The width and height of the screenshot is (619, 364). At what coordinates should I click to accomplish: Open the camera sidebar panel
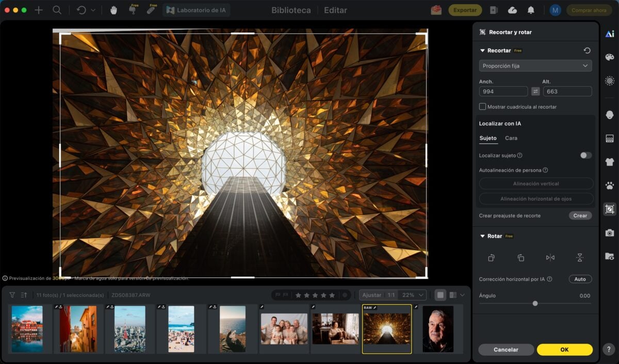pyautogui.click(x=610, y=233)
